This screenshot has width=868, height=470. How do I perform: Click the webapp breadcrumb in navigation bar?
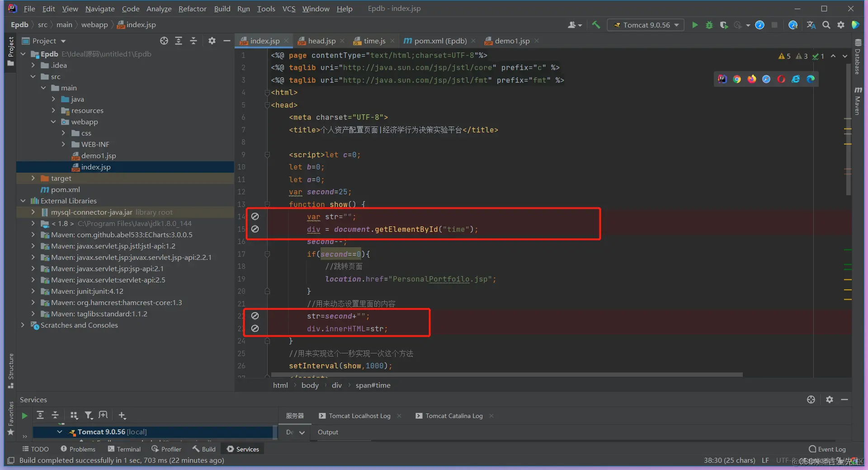[94, 25]
